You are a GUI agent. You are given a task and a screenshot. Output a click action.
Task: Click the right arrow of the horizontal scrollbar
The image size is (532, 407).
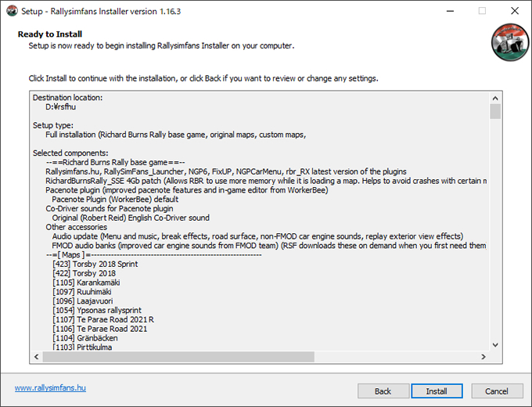(483, 357)
